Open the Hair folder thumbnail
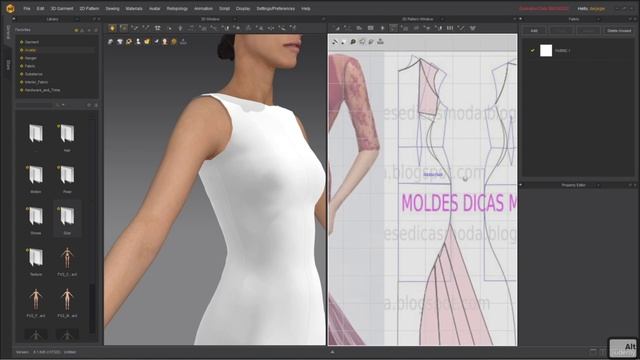 67,134
